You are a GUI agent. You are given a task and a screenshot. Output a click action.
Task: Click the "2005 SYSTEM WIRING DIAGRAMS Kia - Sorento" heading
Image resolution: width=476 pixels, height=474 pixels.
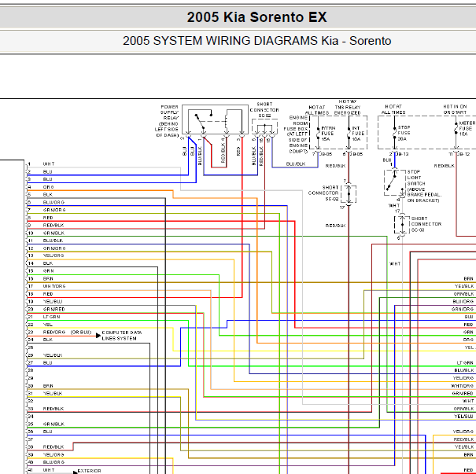[256, 41]
